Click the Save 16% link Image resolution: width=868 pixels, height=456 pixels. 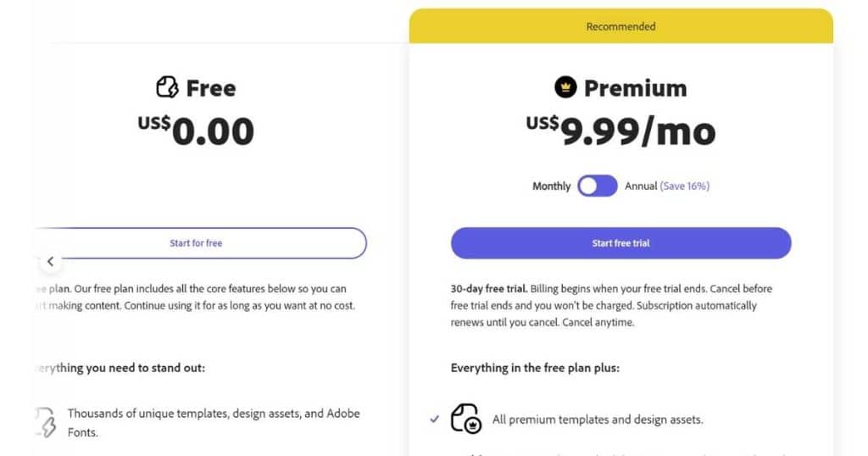pos(685,186)
